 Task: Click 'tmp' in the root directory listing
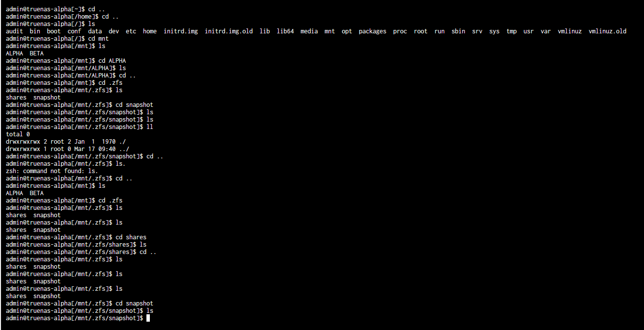pos(511,31)
